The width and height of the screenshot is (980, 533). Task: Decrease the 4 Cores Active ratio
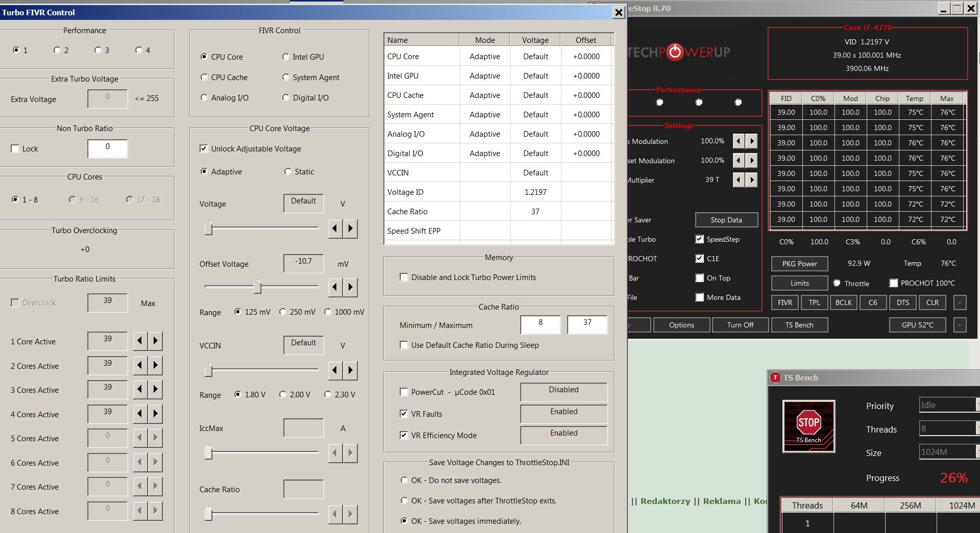(x=140, y=414)
